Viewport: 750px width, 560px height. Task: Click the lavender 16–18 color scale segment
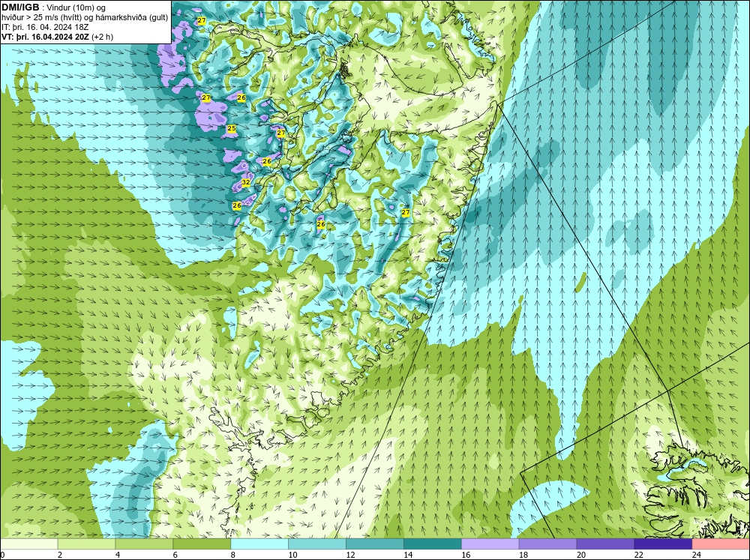[490, 544]
